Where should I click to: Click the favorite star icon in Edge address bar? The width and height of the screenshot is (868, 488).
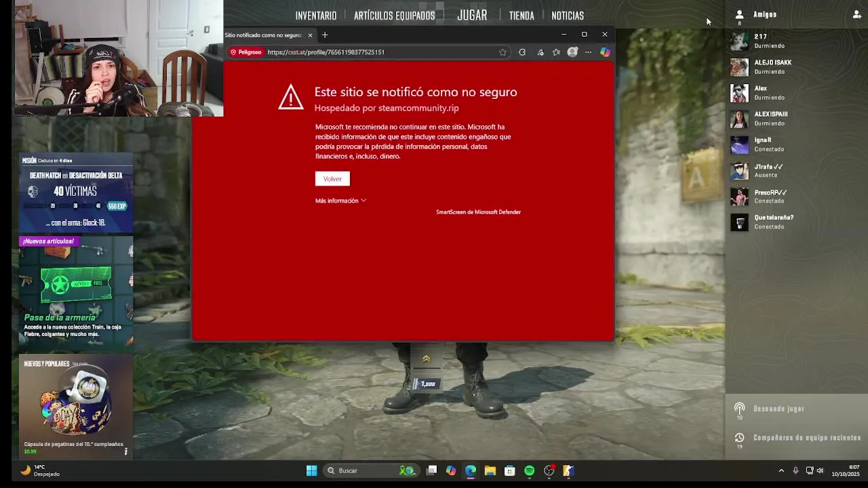502,52
